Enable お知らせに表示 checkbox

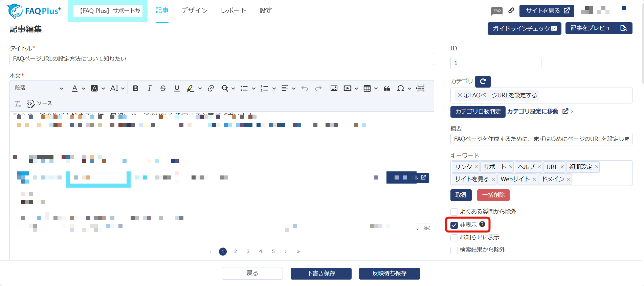pos(454,238)
